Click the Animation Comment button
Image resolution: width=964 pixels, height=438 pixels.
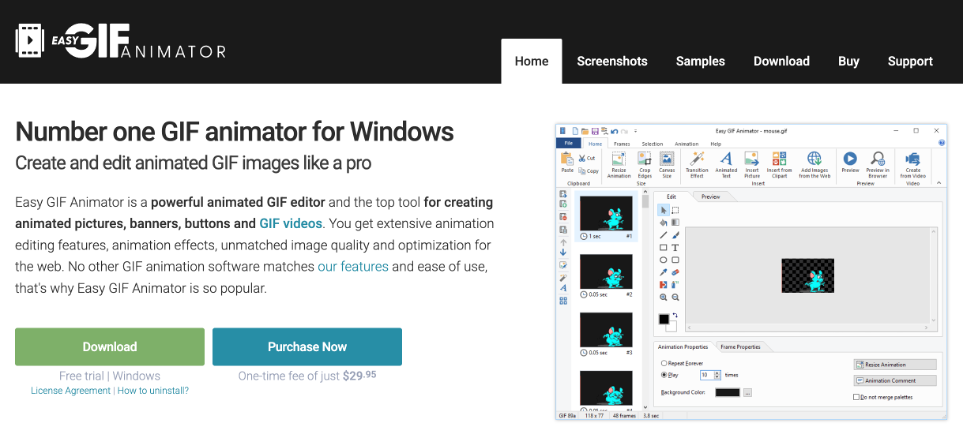pyautogui.click(x=895, y=381)
